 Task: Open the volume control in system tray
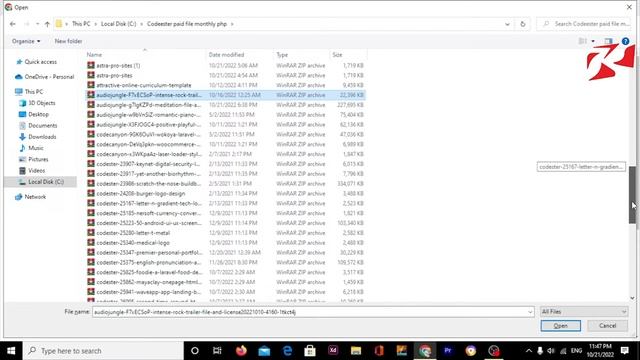[551, 351]
